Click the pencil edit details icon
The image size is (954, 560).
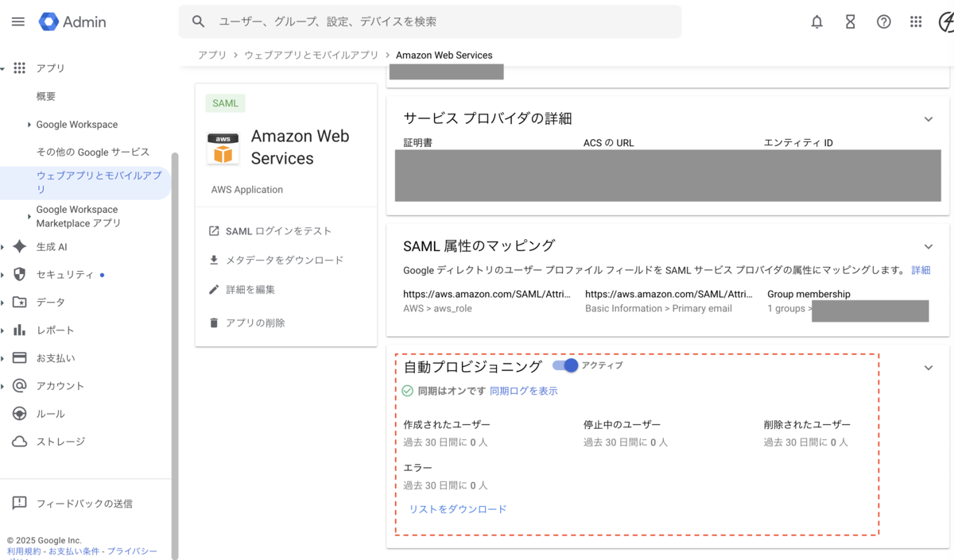pyautogui.click(x=214, y=289)
